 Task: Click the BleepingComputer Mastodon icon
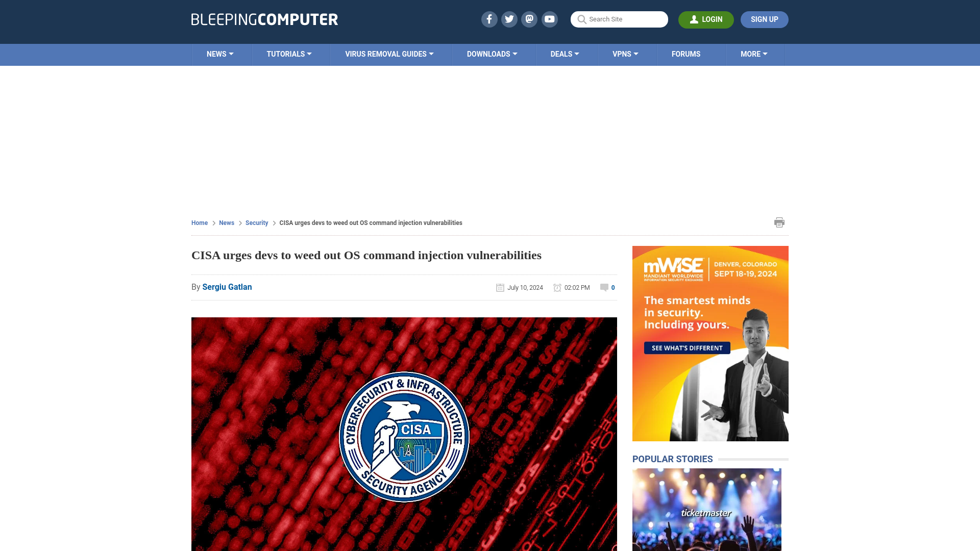(529, 19)
